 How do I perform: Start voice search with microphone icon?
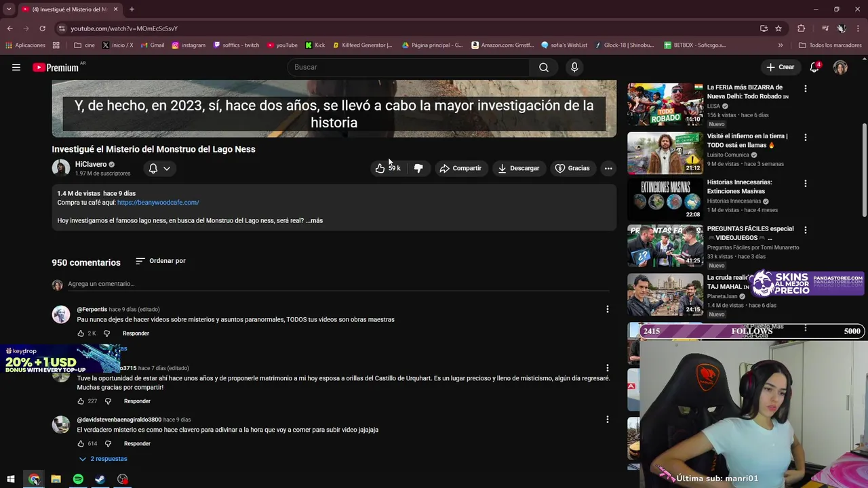(574, 67)
